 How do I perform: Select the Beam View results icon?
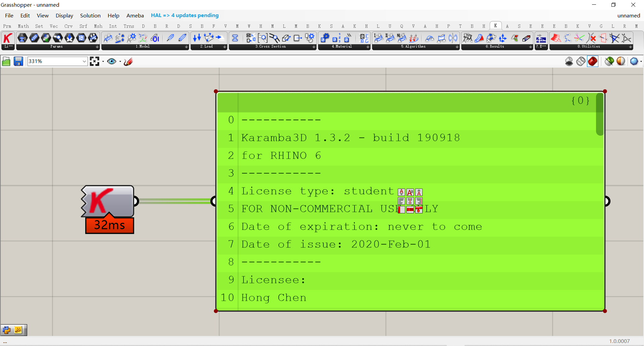pyautogui.click(x=479, y=38)
